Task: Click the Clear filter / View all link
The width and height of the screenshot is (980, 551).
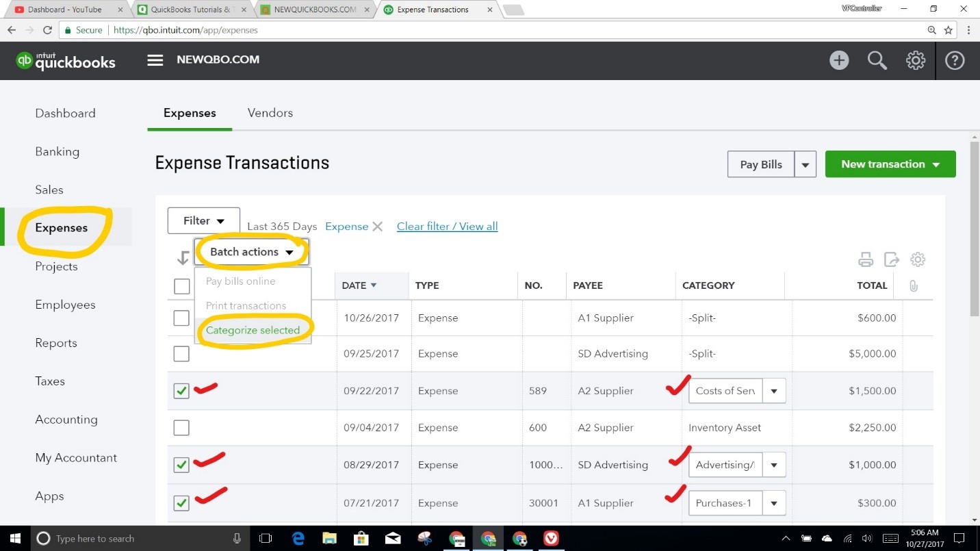Action: [447, 227]
